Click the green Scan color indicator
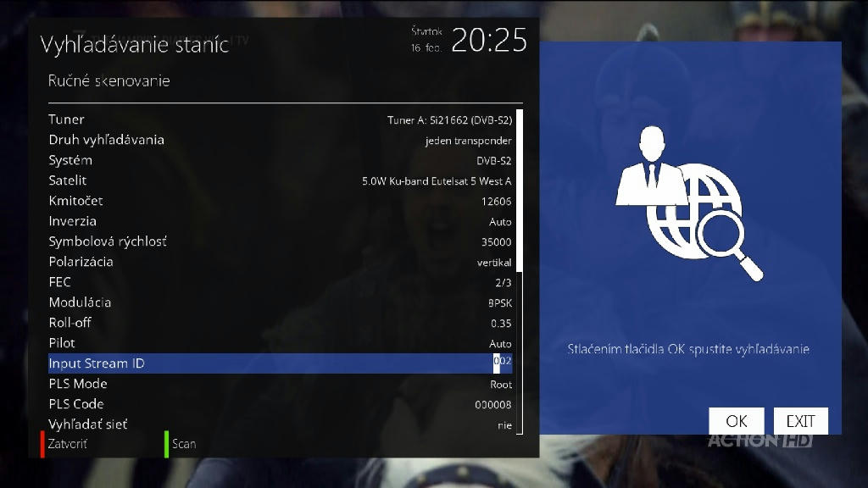Image resolution: width=868 pixels, height=488 pixels. tap(166, 444)
